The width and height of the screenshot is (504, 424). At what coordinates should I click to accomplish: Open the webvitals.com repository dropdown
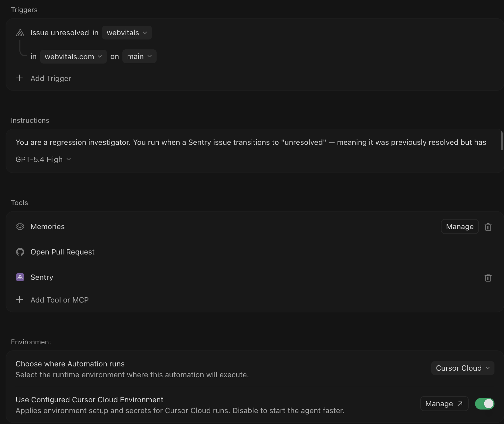point(73,56)
